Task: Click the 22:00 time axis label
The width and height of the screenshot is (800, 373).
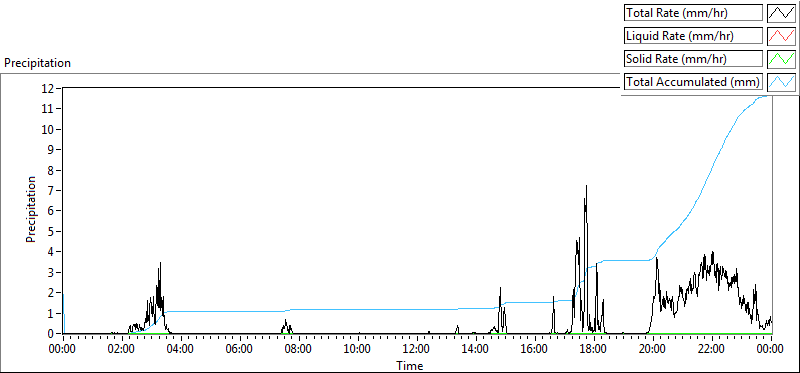Action: point(711,349)
